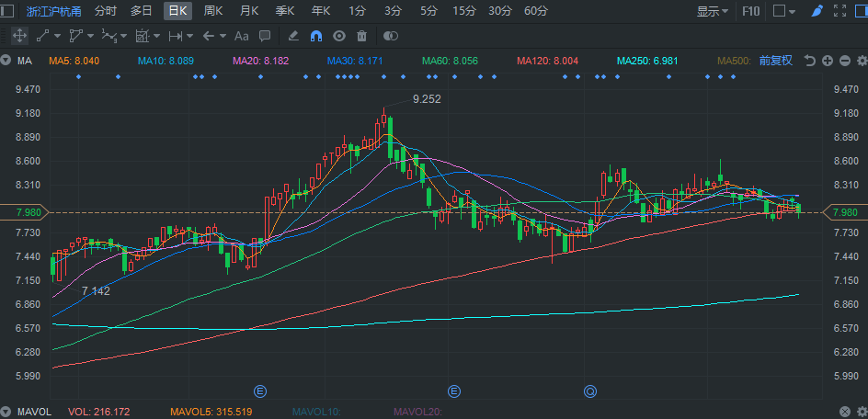Switch to 30分 thirty-minute chart
The image size is (868, 419).
(500, 10)
